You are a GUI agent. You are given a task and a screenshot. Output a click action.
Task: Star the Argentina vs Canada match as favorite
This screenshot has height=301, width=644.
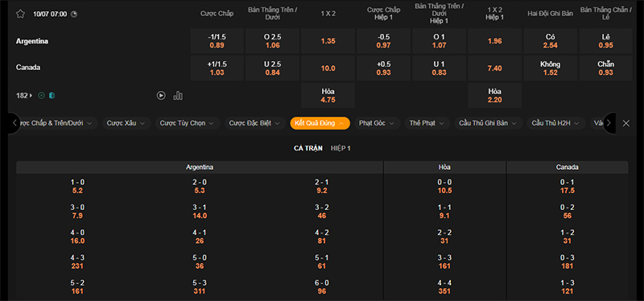click(x=20, y=14)
